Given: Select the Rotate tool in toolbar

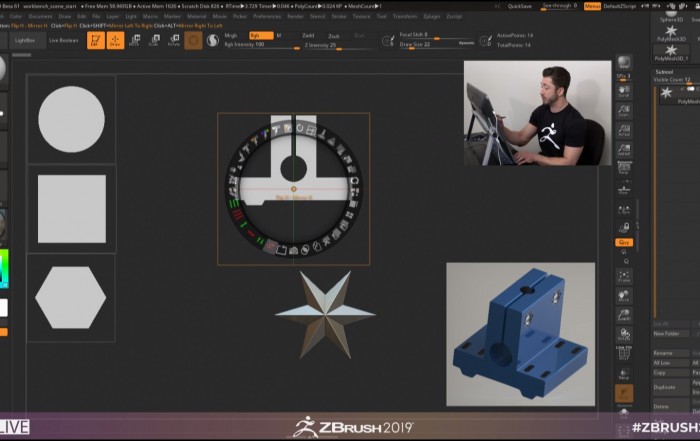Looking at the screenshot, I should coord(174,40).
